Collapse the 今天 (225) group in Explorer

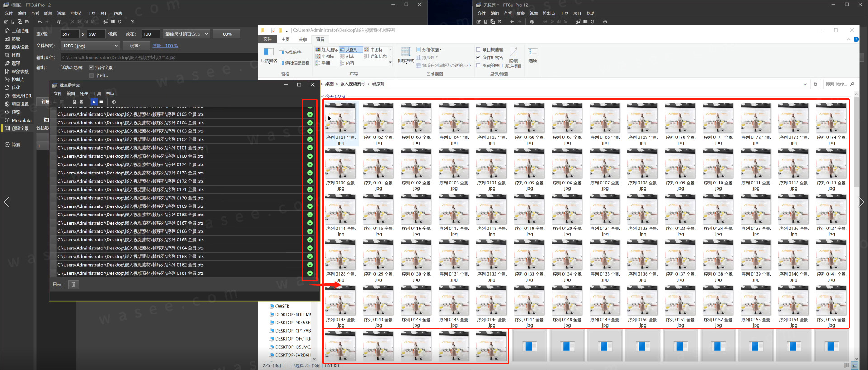click(x=323, y=96)
